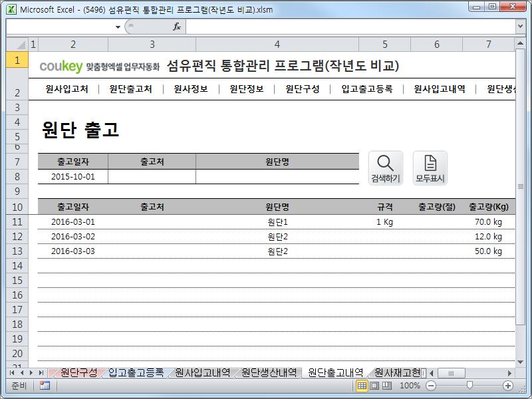
Task: Select the 출고일자 cell 2015-10-01
Action: click(x=73, y=177)
